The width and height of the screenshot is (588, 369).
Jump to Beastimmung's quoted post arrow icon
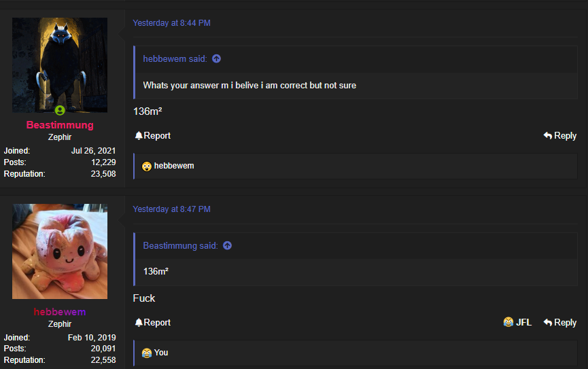(227, 245)
